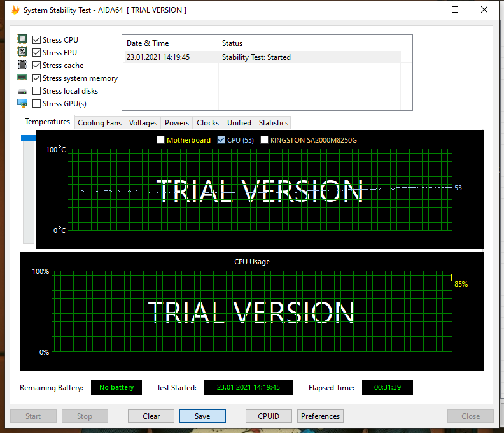Clear the stability test log

(x=151, y=416)
